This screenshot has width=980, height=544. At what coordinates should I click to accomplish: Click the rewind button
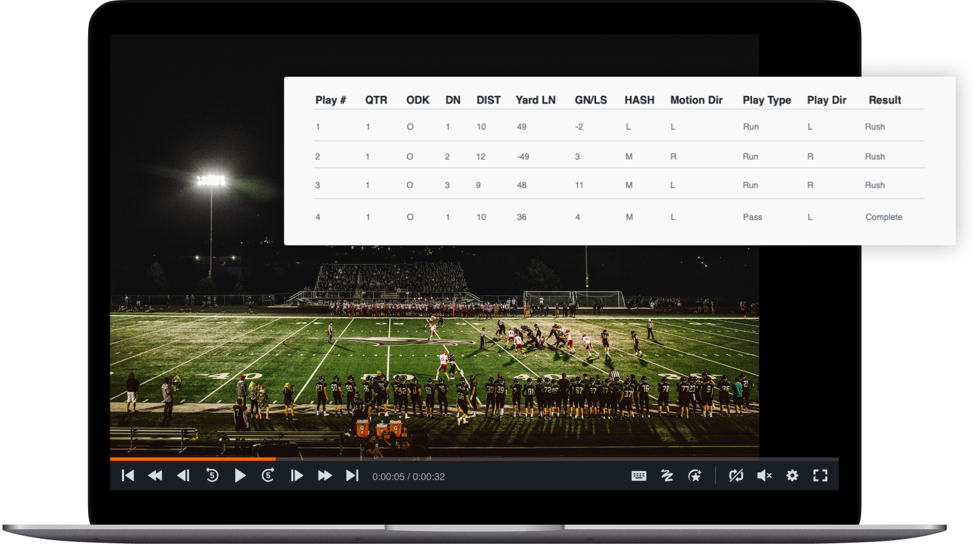pyautogui.click(x=155, y=476)
